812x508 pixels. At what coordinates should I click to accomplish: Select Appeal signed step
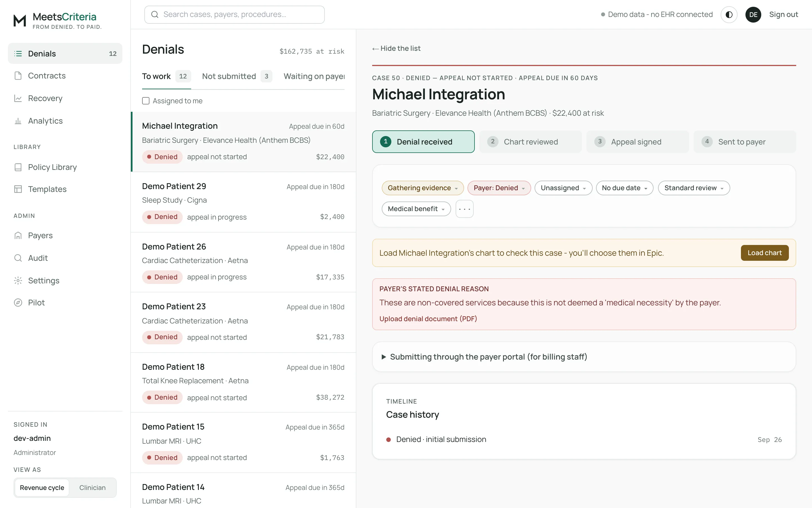pos(637,142)
